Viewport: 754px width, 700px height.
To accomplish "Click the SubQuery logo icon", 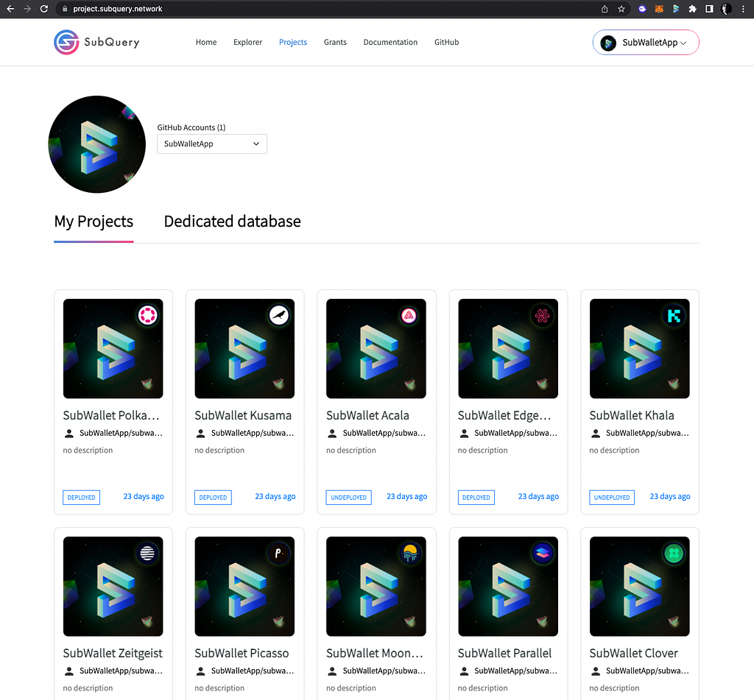I will point(66,42).
